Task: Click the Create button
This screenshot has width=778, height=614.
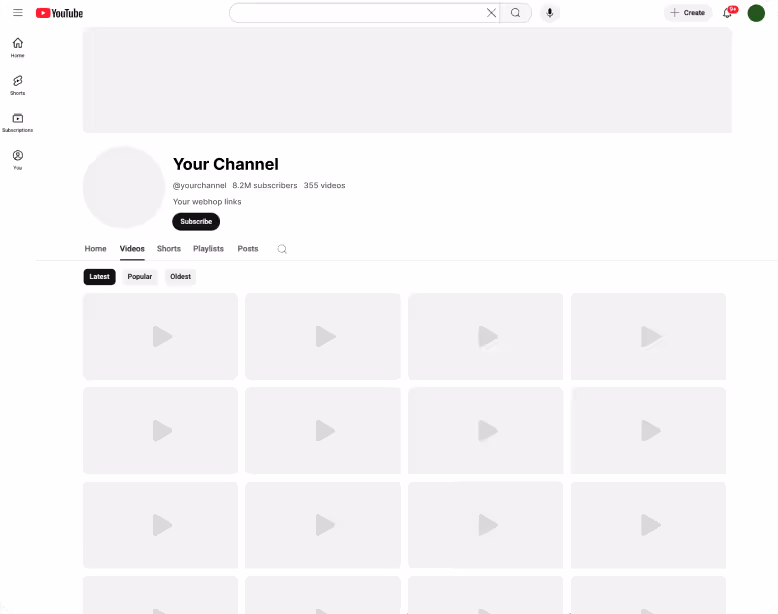Action: pos(688,13)
